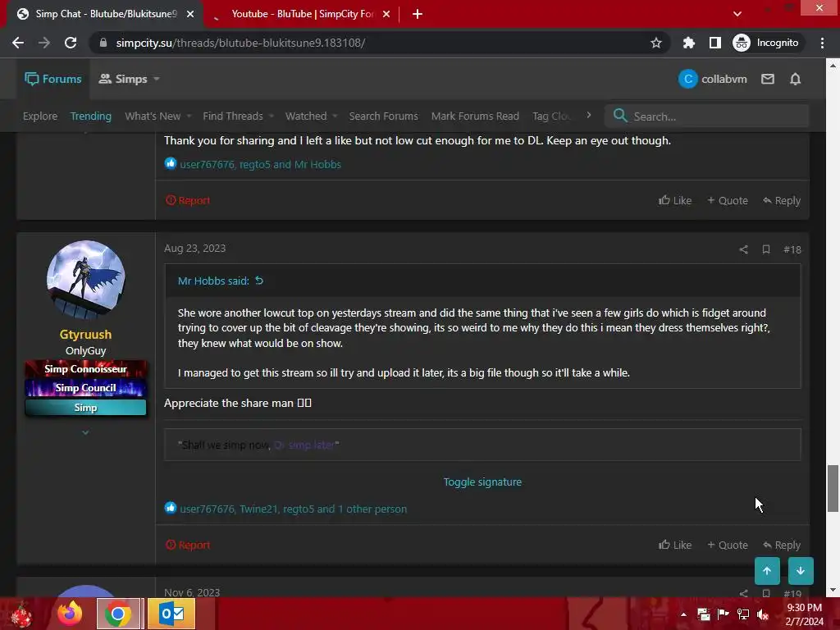
Task: Open post #18 permalink
Action: 792,249
